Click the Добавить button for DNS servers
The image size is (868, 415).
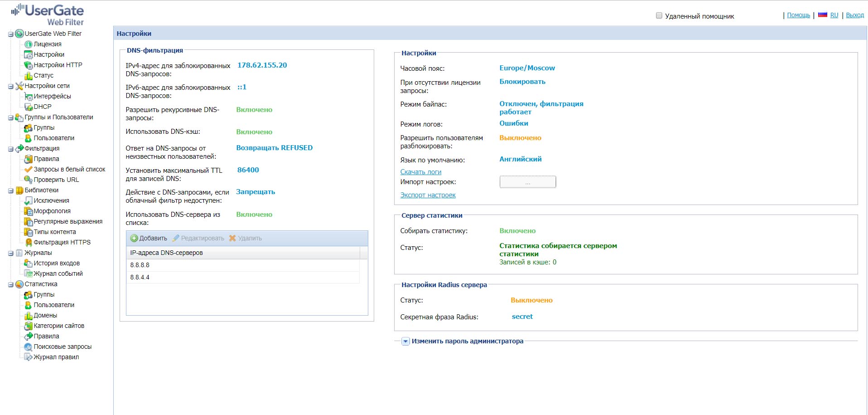(149, 238)
